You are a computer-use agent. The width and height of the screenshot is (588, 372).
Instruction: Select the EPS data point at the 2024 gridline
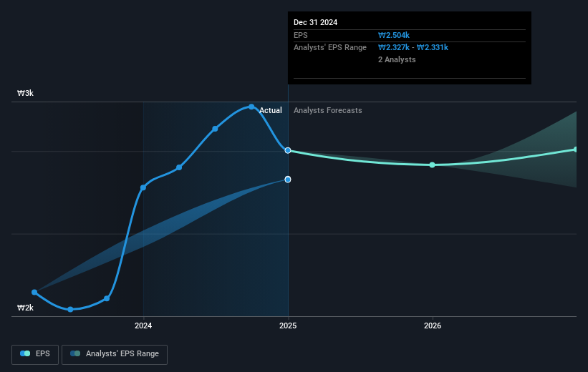(143, 187)
